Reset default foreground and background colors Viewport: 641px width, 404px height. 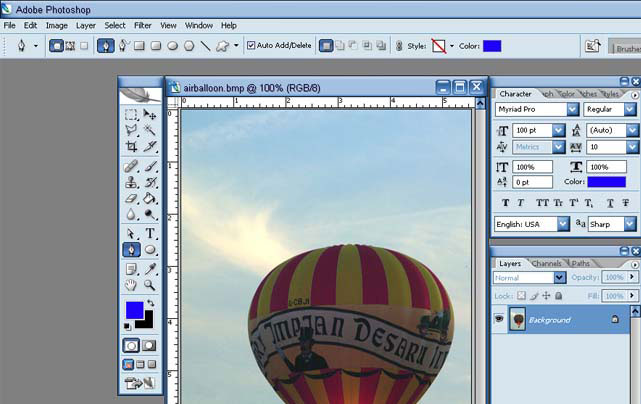coord(128,326)
